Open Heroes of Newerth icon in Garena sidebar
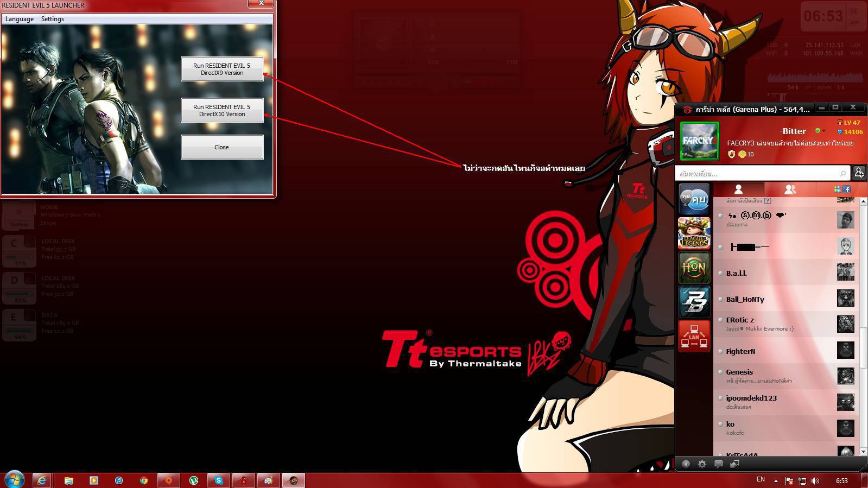Screen dimensions: 868x488 tap(694, 267)
